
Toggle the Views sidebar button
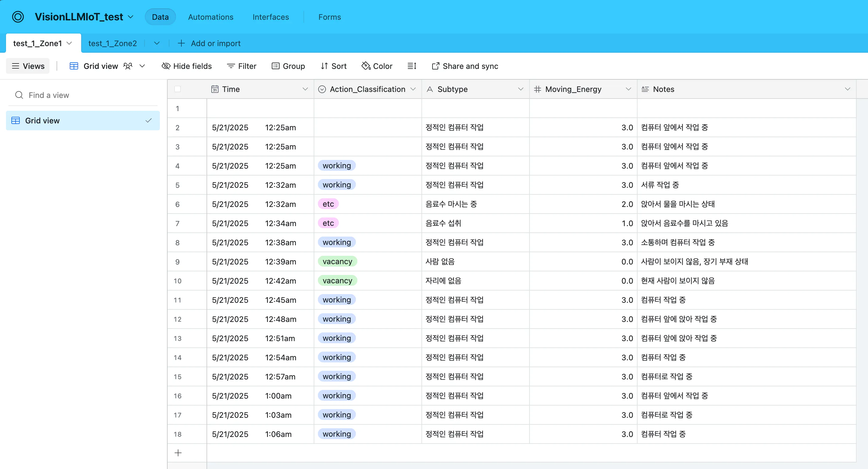click(28, 66)
